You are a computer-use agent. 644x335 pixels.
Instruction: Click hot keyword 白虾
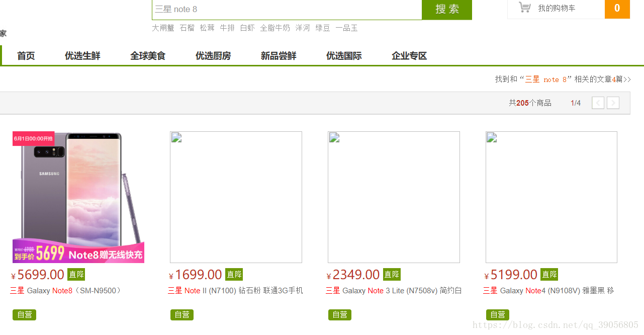[247, 28]
